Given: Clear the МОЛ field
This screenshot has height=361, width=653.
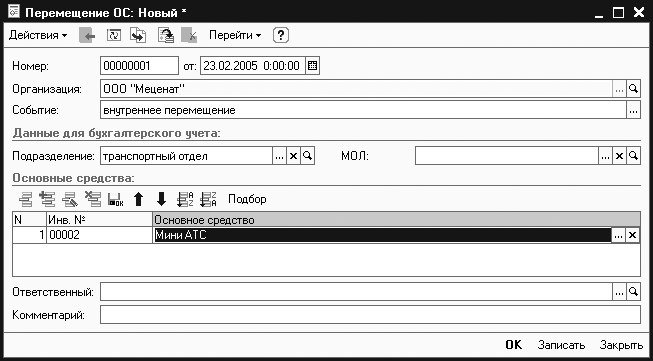Looking at the screenshot, I should point(619,156).
